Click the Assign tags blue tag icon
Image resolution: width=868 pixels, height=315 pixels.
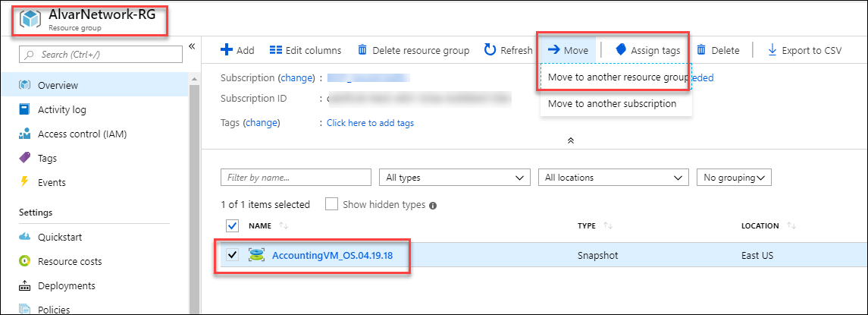[621, 49]
